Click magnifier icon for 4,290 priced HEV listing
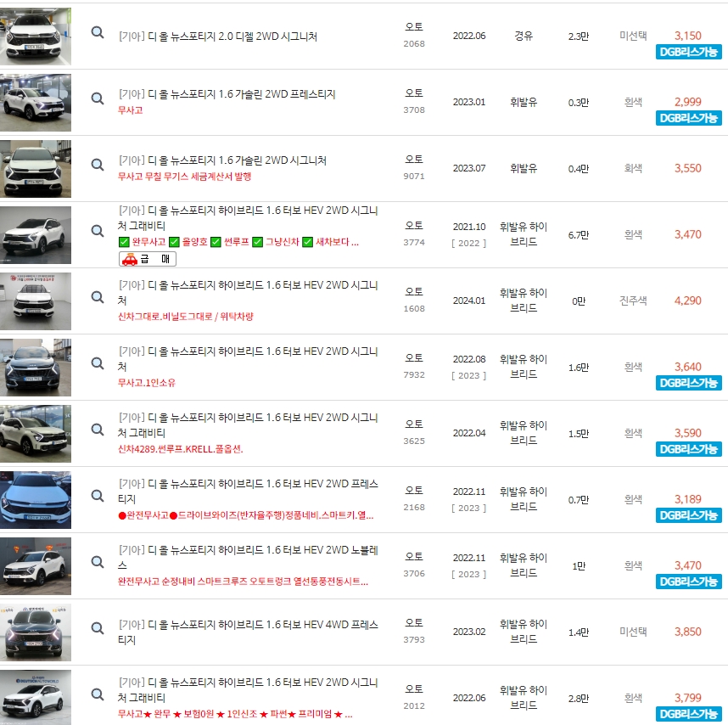 (97, 297)
